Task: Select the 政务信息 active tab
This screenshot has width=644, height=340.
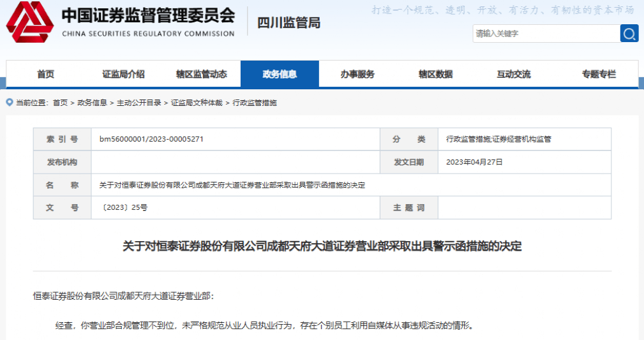Action: coord(280,74)
